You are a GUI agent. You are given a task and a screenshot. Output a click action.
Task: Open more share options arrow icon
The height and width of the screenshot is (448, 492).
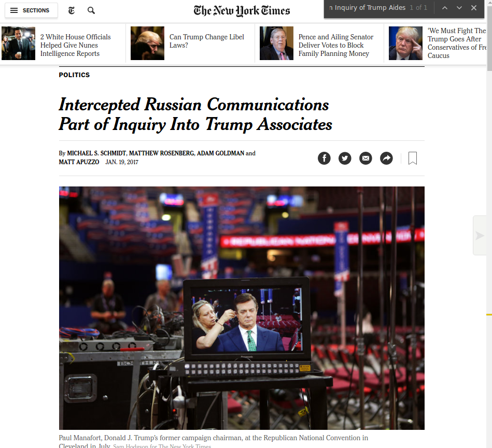pos(386,158)
